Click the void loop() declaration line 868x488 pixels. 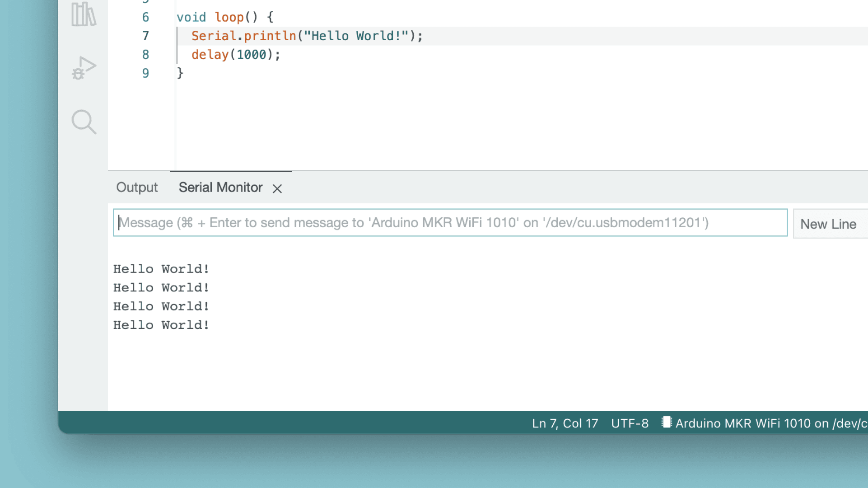click(x=224, y=17)
